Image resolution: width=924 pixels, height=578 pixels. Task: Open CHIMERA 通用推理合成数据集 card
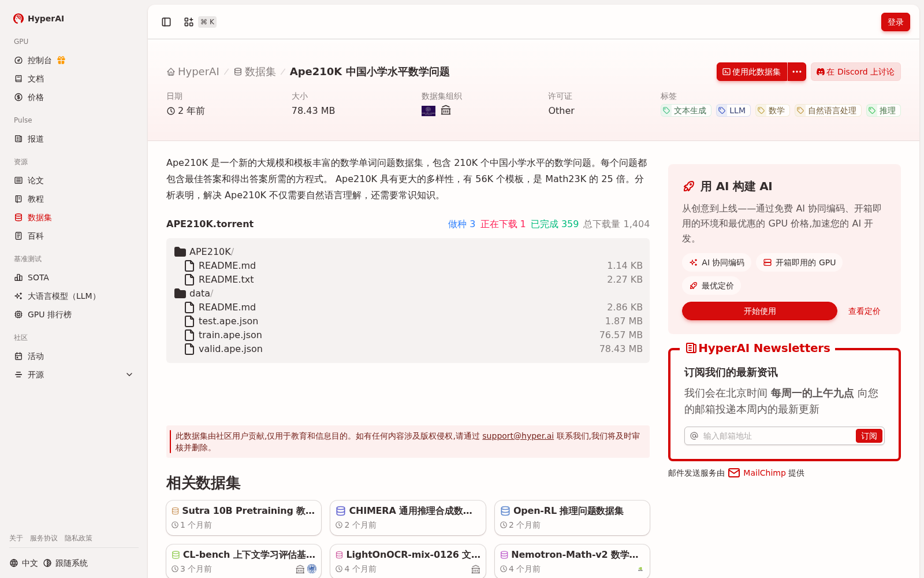pyautogui.click(x=408, y=518)
